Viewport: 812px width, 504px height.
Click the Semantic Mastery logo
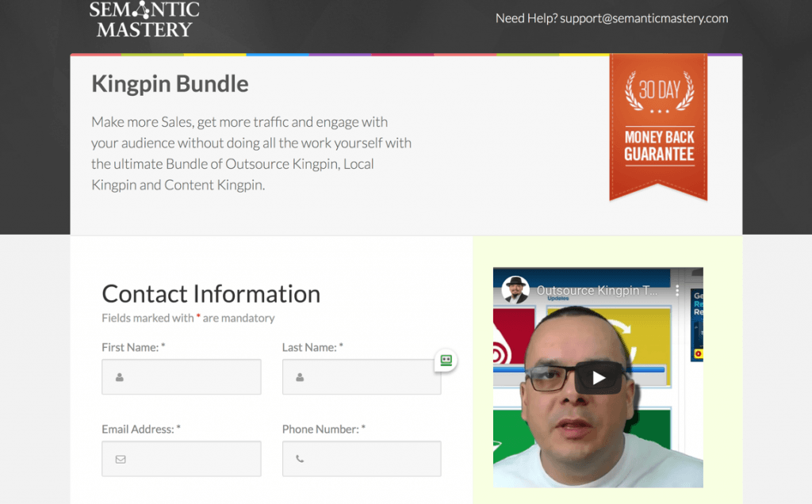144,19
